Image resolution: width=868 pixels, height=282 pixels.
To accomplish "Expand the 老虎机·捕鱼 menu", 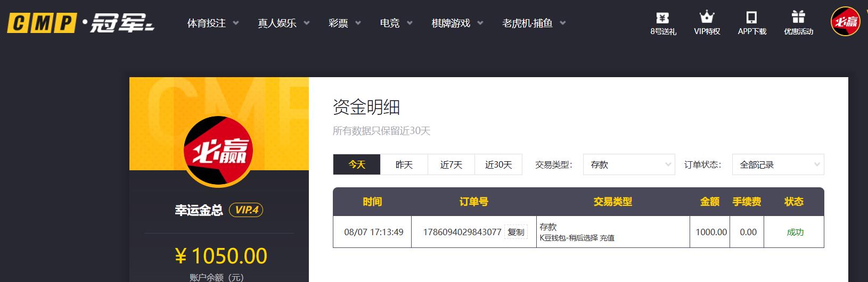I will click(534, 23).
